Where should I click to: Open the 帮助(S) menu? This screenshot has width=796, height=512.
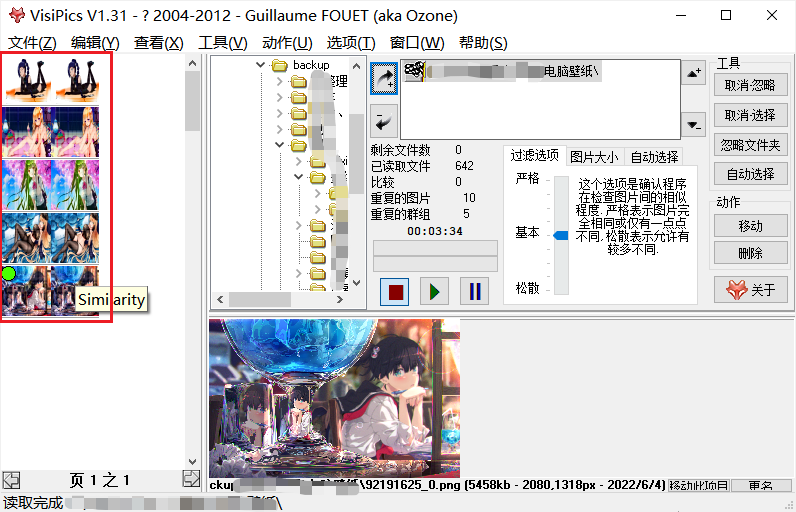coord(483,43)
